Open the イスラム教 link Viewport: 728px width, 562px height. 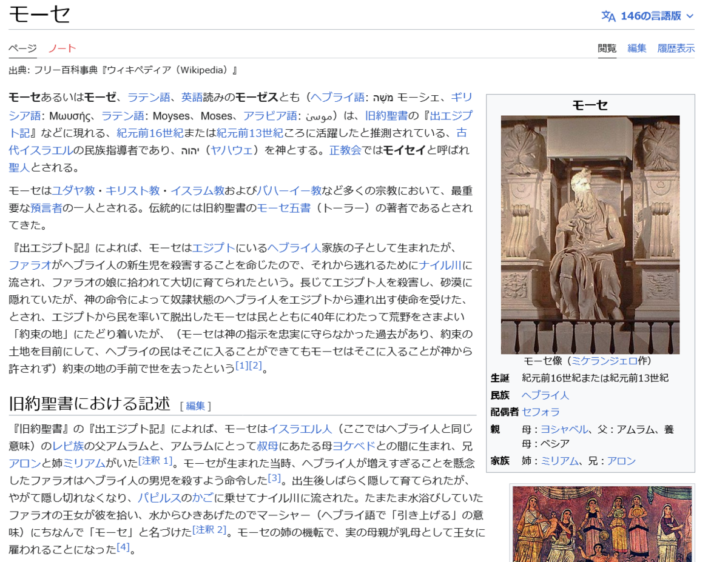coord(197,190)
